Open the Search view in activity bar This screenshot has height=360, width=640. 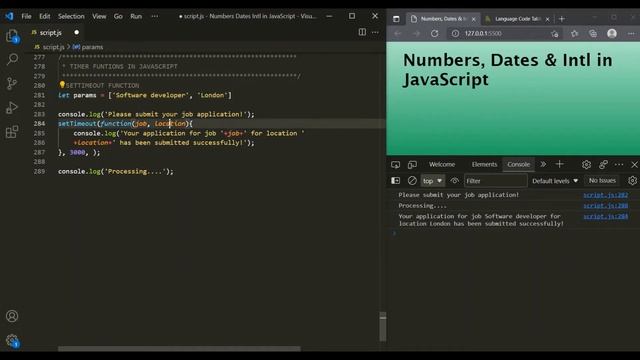click(12, 60)
